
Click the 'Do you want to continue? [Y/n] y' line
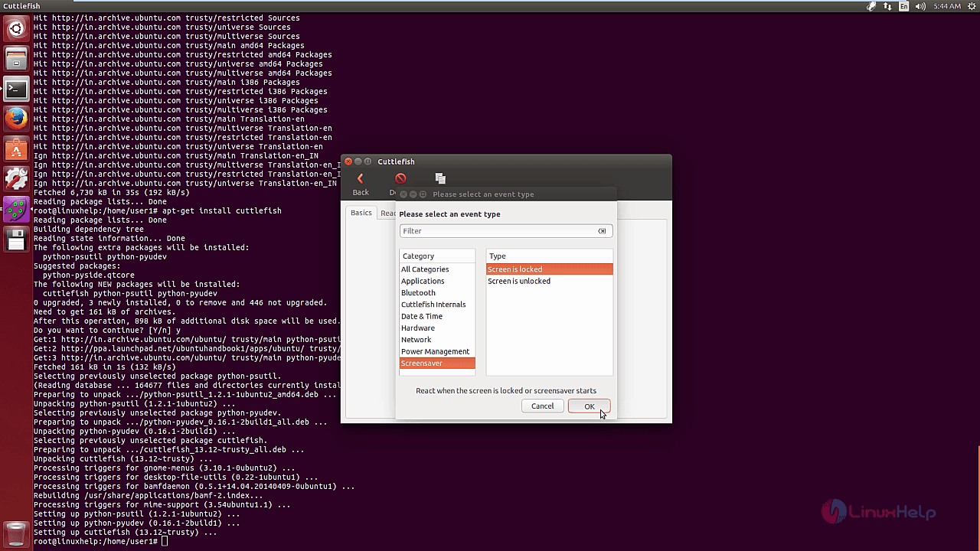tap(107, 331)
